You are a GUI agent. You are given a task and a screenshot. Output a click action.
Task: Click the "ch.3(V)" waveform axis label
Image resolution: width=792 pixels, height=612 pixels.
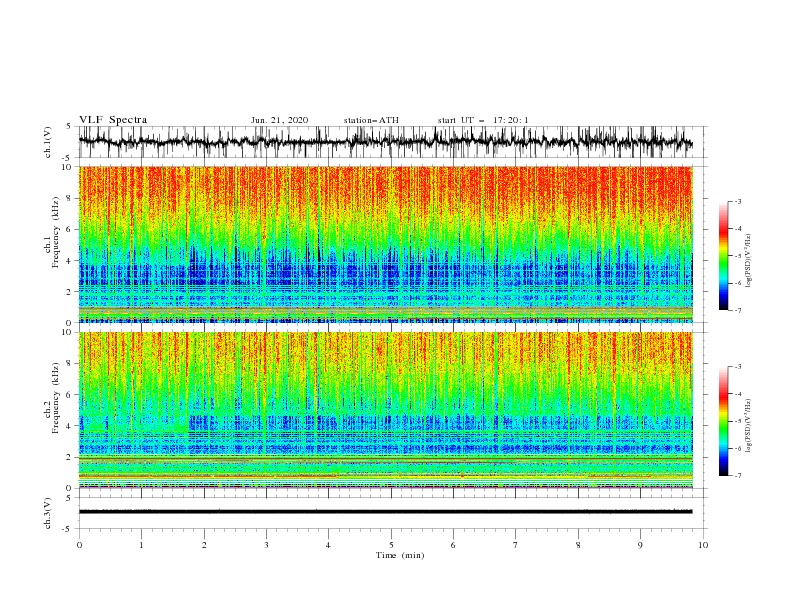tap(48, 513)
